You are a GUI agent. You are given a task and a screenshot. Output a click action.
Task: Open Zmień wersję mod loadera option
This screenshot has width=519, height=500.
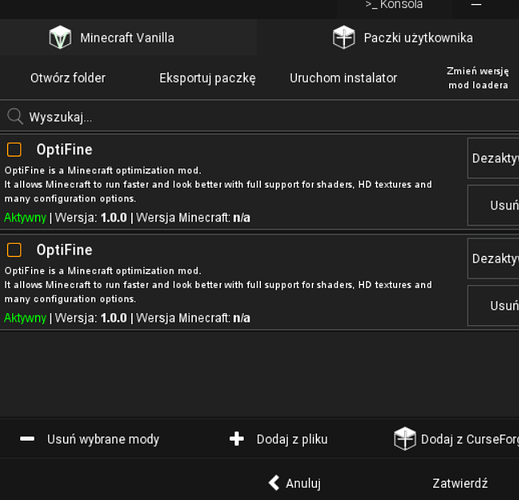point(478,78)
